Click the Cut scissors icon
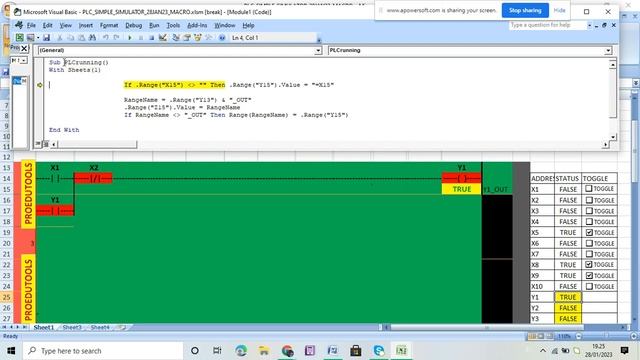 coord(60,38)
